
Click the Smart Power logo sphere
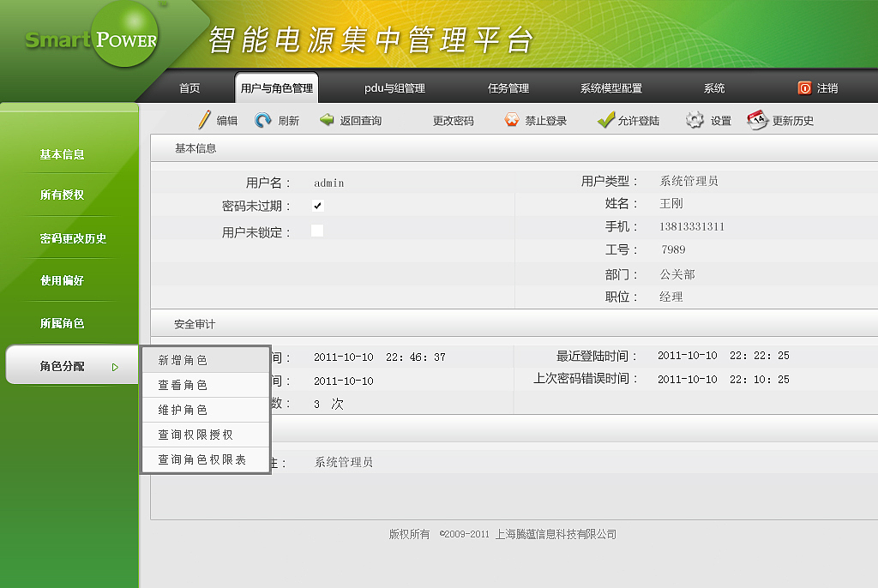125,35
